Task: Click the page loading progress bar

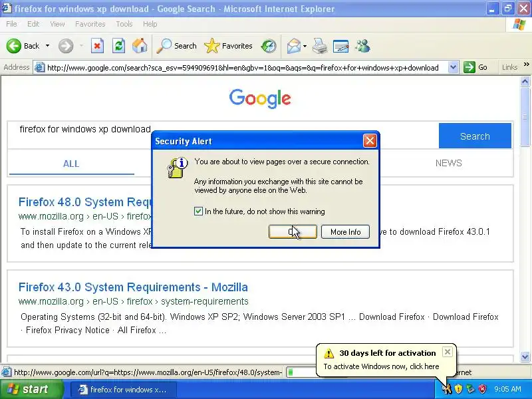Action: pos(301,372)
